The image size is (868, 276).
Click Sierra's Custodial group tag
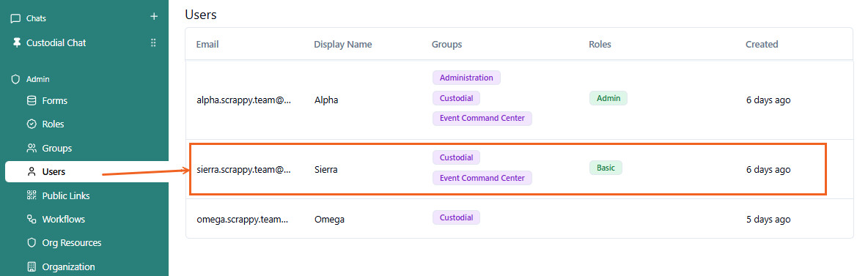pyautogui.click(x=456, y=157)
